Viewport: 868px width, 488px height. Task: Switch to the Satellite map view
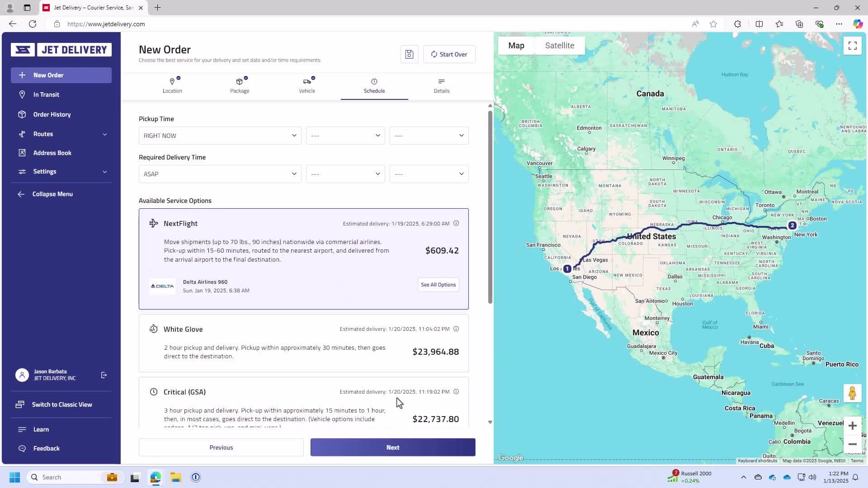coord(559,45)
